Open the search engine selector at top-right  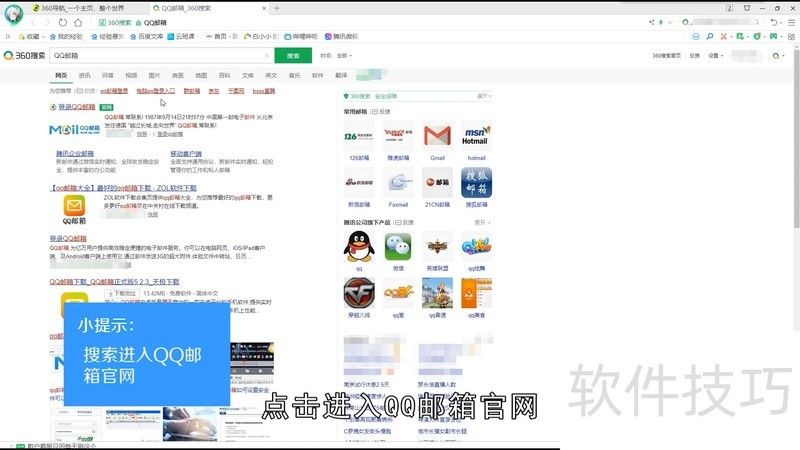[688, 22]
